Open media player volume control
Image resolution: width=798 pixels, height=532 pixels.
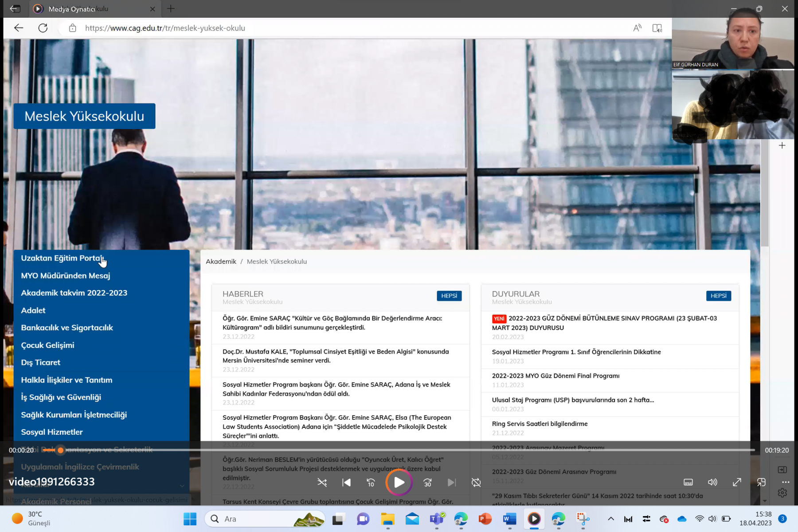click(x=712, y=482)
